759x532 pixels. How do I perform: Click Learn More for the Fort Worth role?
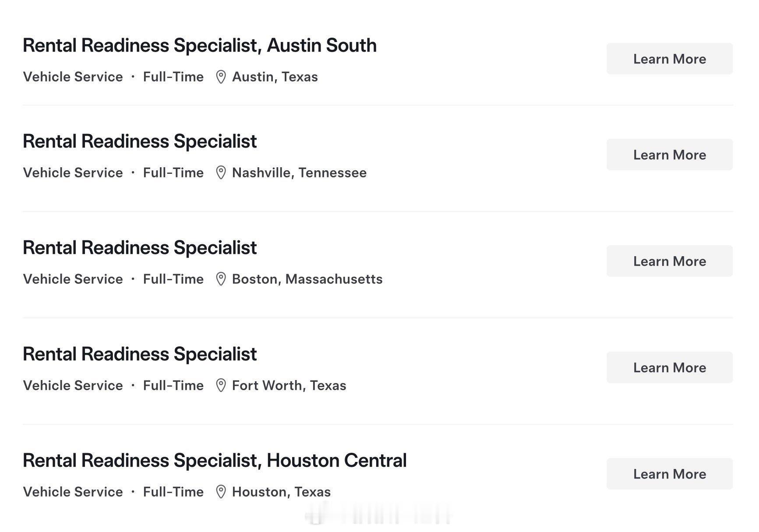point(669,367)
